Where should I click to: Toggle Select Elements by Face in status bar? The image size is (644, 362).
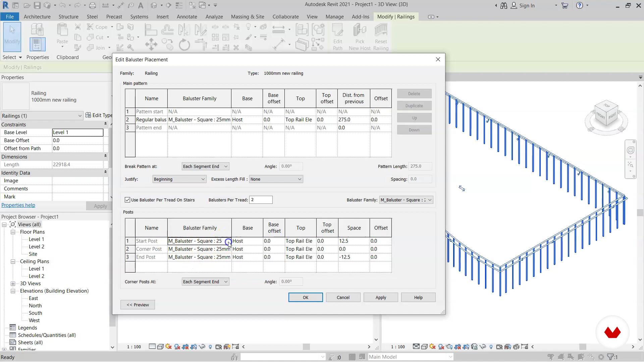coord(581,357)
